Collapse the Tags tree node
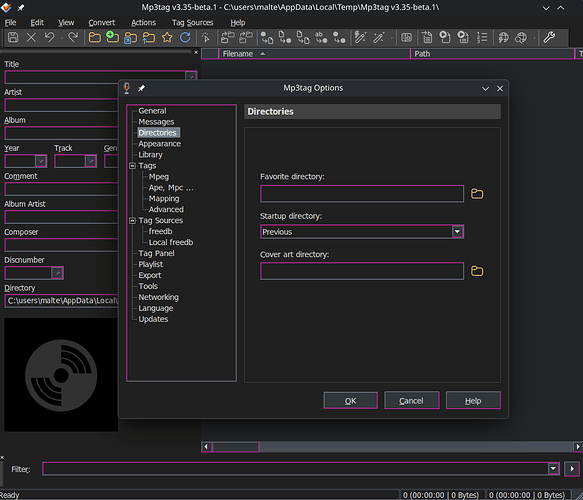This screenshot has height=500, width=583. [132, 166]
